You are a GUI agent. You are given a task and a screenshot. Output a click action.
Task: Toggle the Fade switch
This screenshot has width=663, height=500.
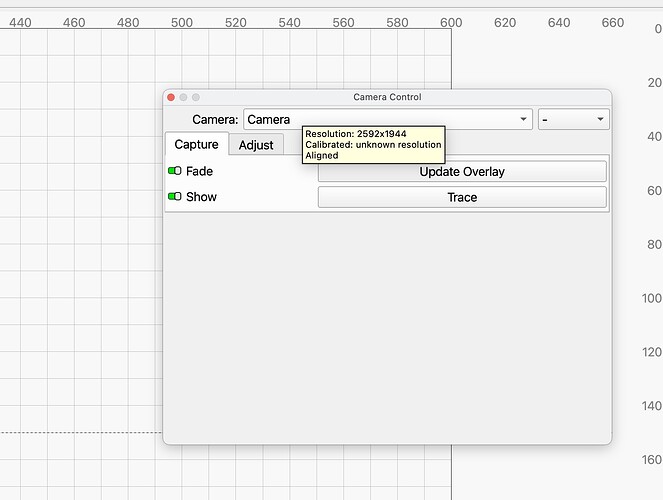pyautogui.click(x=175, y=171)
